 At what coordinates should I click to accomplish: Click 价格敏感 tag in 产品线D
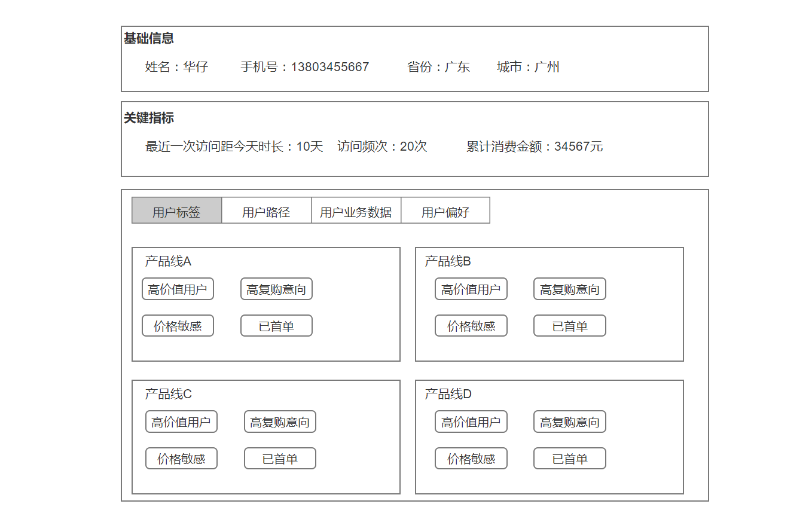click(471, 459)
